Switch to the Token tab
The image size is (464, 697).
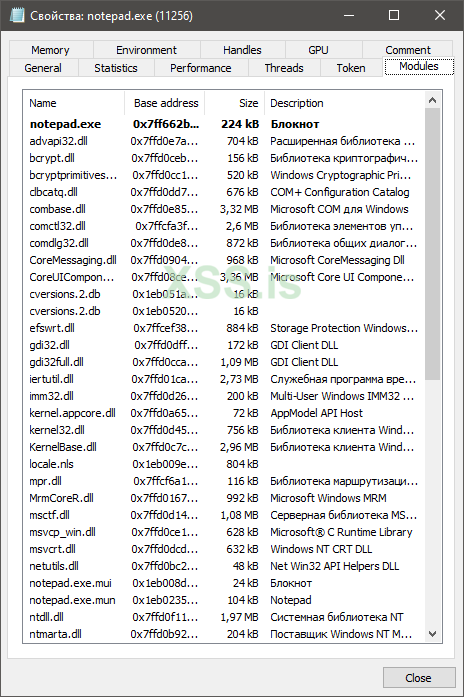[x=351, y=68]
